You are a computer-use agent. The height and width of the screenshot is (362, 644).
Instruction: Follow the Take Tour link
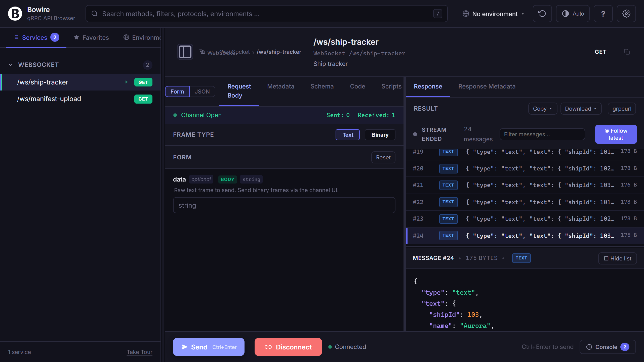139,352
